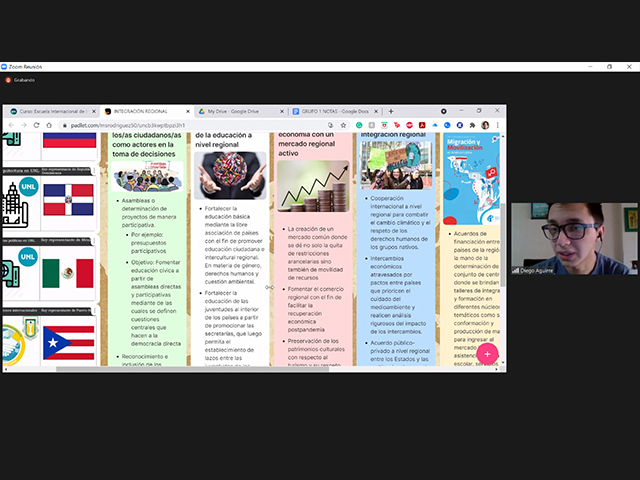The image size is (640, 480).
Task: Switch to GRUPO 1 NOTAS Google Docs tab
Action: [332, 111]
